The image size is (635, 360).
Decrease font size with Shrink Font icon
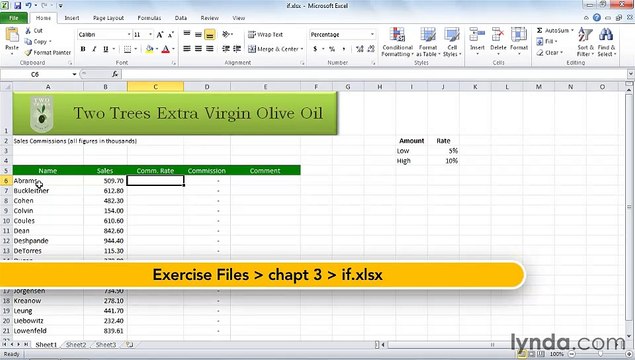[x=170, y=35]
